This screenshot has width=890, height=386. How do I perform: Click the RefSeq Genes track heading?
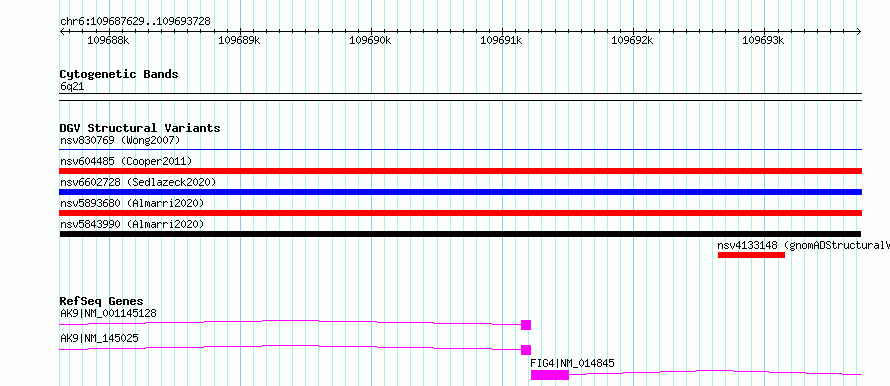tap(102, 301)
